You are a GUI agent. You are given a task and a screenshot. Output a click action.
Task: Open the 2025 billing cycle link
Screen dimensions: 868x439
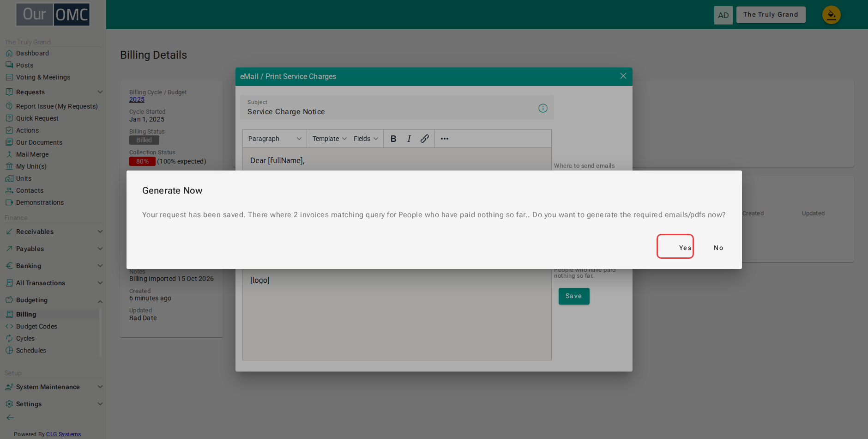tap(137, 99)
